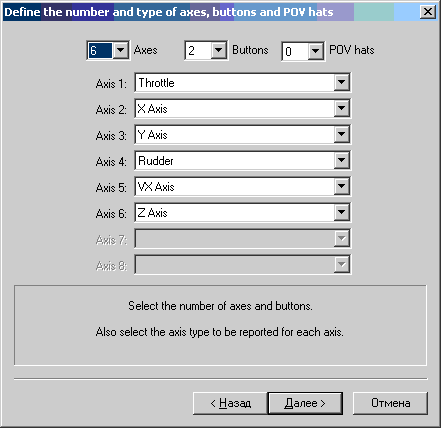Expand the Axis 1 Throttle dropdown arrow
441x428 pixels.
pos(341,82)
